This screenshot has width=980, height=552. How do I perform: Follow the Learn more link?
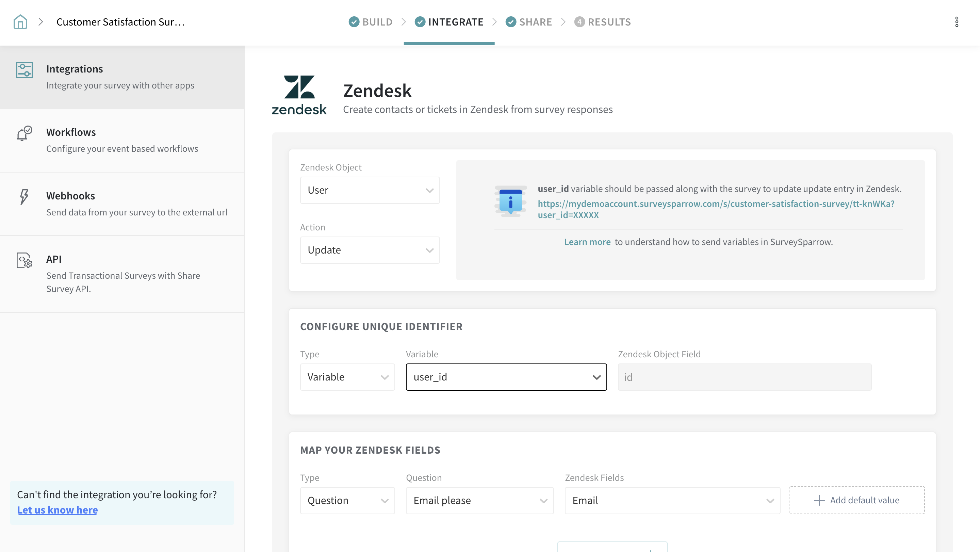pyautogui.click(x=587, y=242)
